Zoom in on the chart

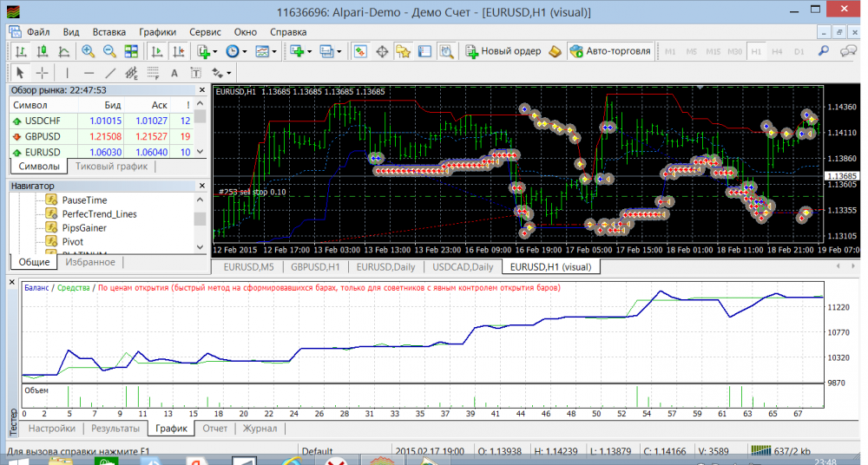[x=88, y=51]
